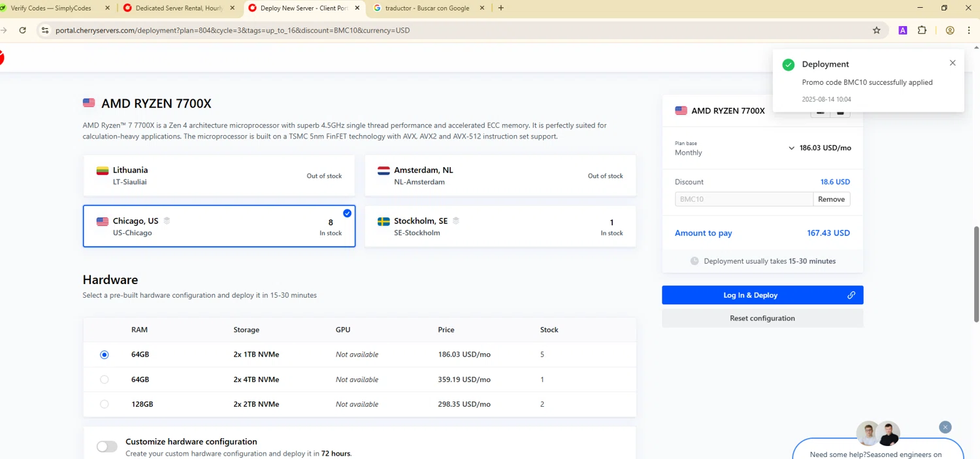Screen dimensions: 980x459
Task: Click Log In & Deploy button
Action: (x=762, y=295)
